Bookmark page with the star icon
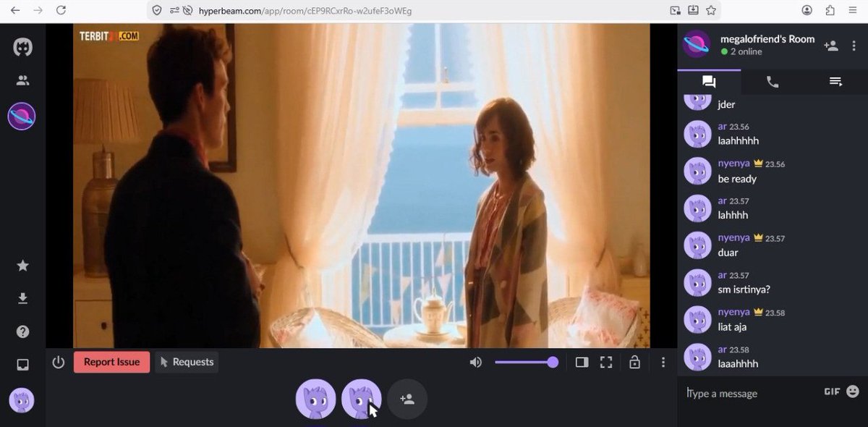Screen dimensions: 868x427 tap(711, 10)
